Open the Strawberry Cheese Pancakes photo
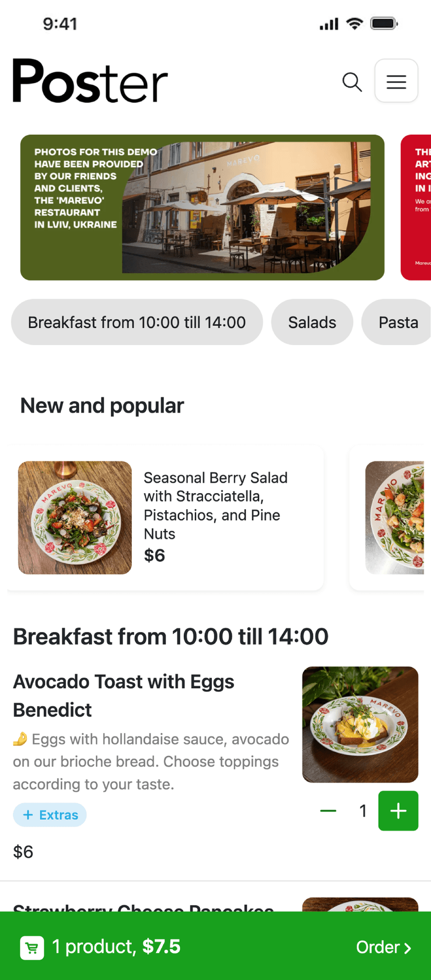Viewport: 431px width, 980px height. 360,904
